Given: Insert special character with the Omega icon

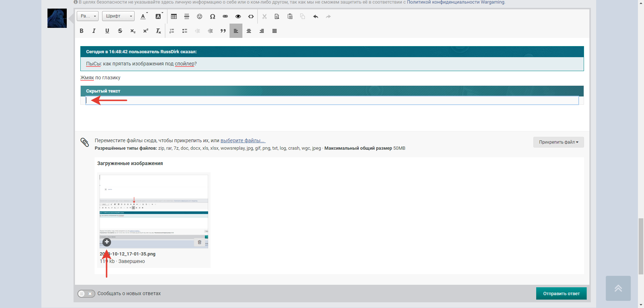Looking at the screenshot, I should pyautogui.click(x=212, y=16).
